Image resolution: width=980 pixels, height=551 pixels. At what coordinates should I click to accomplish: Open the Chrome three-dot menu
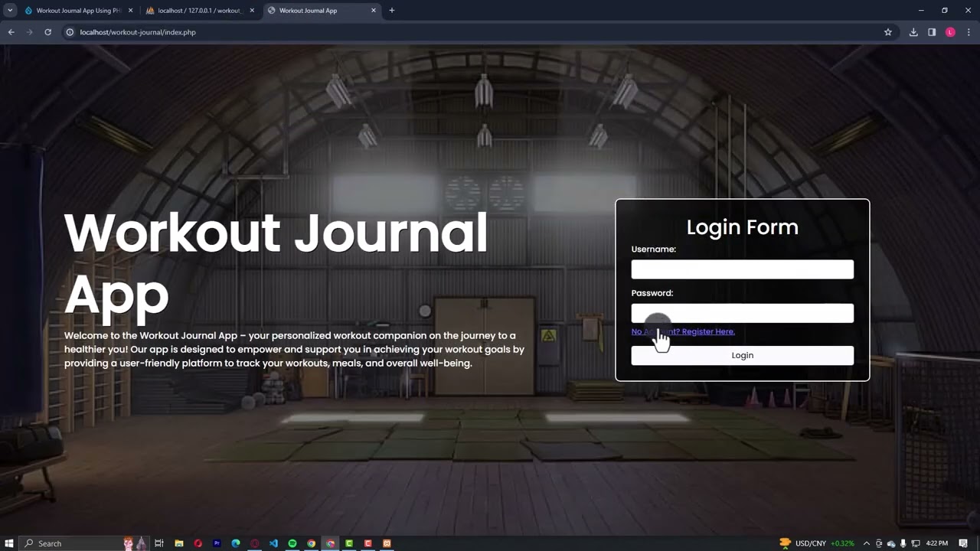(x=969, y=32)
